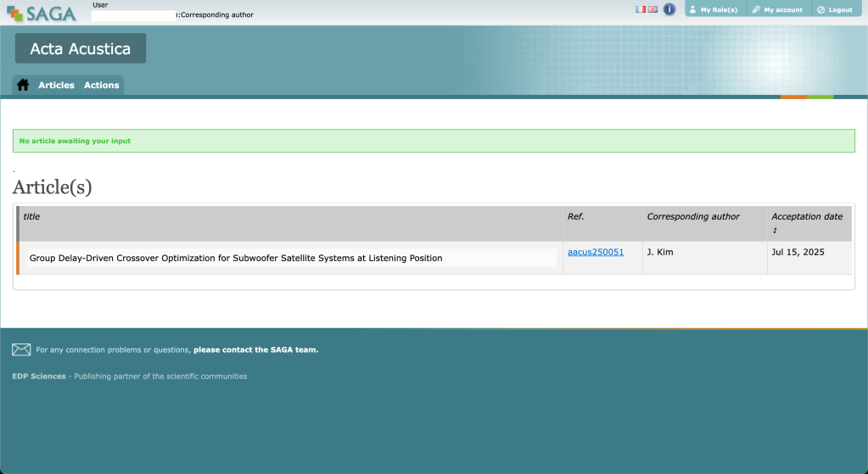Click the EDP Sciences footer link
Image resolution: width=868 pixels, height=474 pixels.
click(x=39, y=376)
